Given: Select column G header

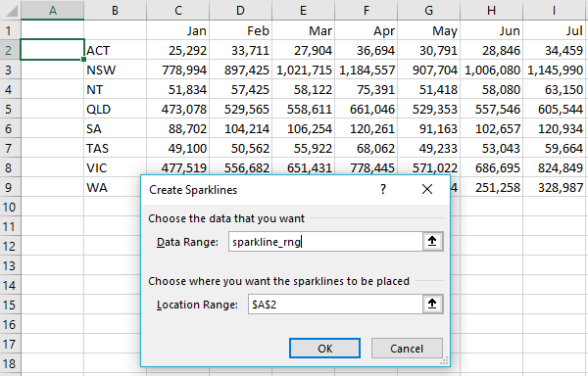Looking at the screenshot, I should click(429, 10).
